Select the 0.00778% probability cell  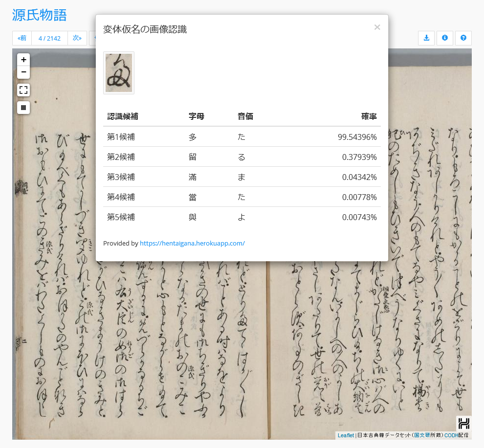tap(359, 197)
